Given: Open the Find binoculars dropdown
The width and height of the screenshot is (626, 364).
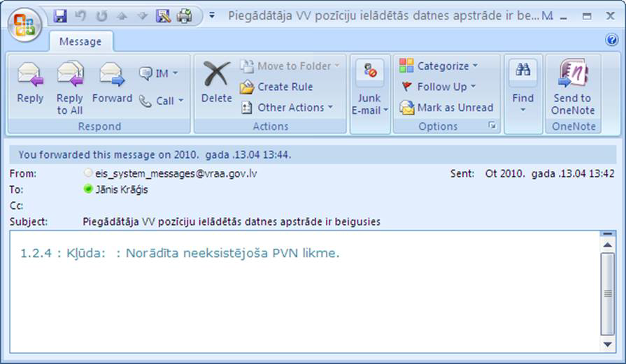Looking at the screenshot, I should (522, 98).
